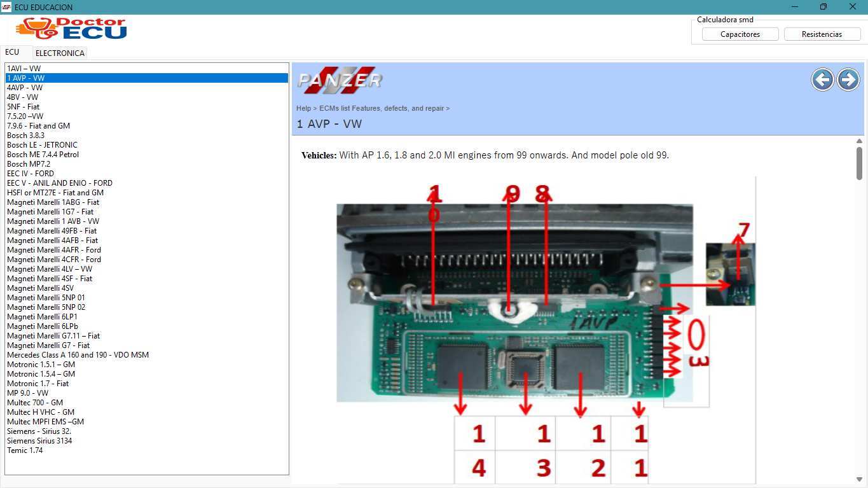Select 'Mercedes Class A 160 and 190 - VDO MSM'

pos(147,354)
